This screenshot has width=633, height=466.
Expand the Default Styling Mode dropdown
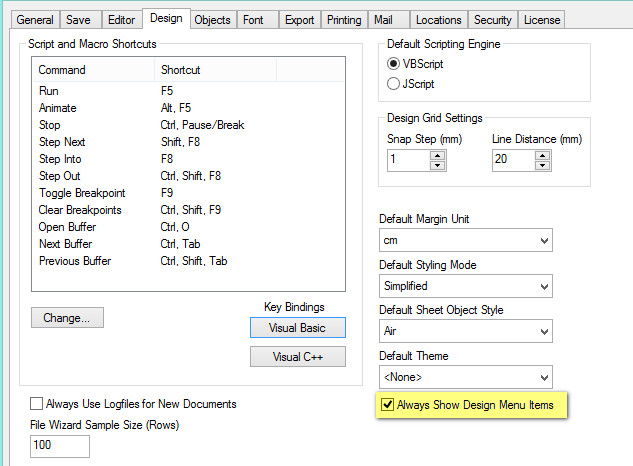pos(543,286)
